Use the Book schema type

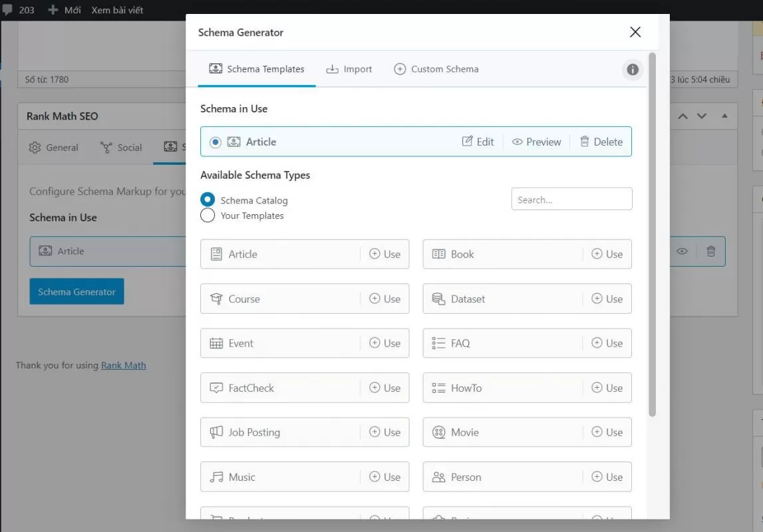coord(607,254)
